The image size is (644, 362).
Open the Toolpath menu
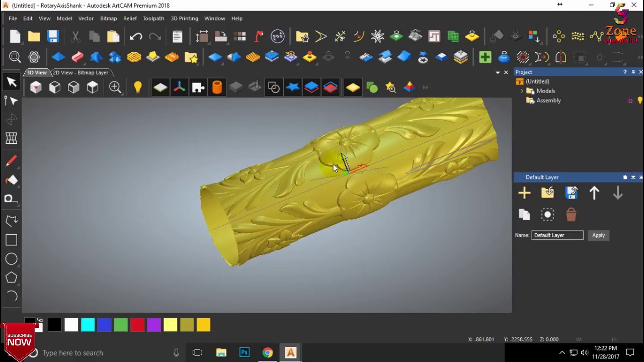(153, 18)
